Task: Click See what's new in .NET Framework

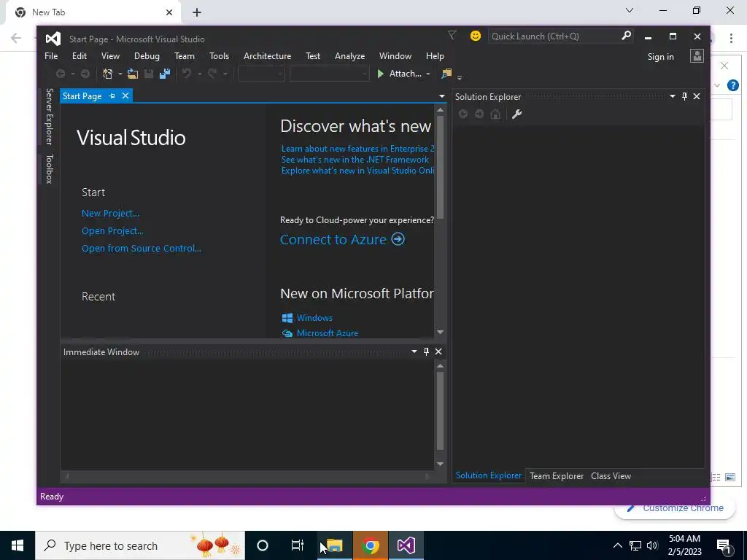Action: tap(355, 160)
